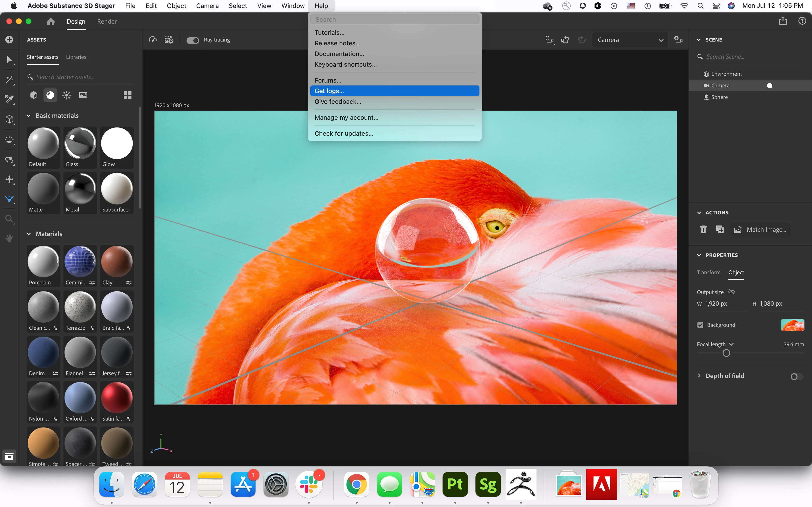Viewport: 812px width, 507px height.
Task: Select the magic wand tool in left toolbar
Action: [9, 80]
